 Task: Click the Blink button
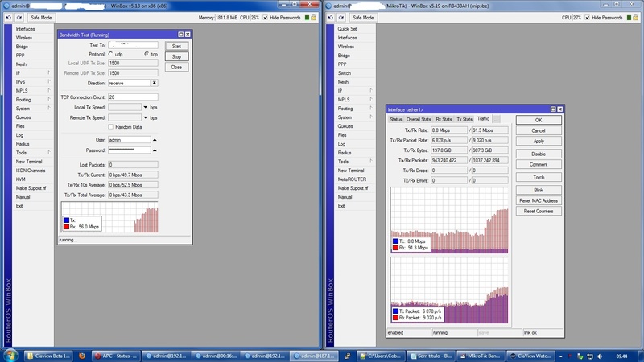click(x=539, y=190)
